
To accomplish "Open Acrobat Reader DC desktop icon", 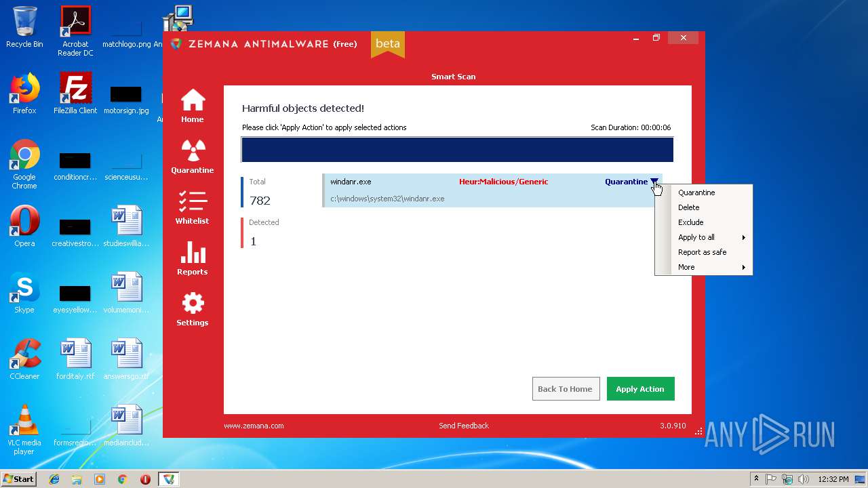I will (x=75, y=31).
